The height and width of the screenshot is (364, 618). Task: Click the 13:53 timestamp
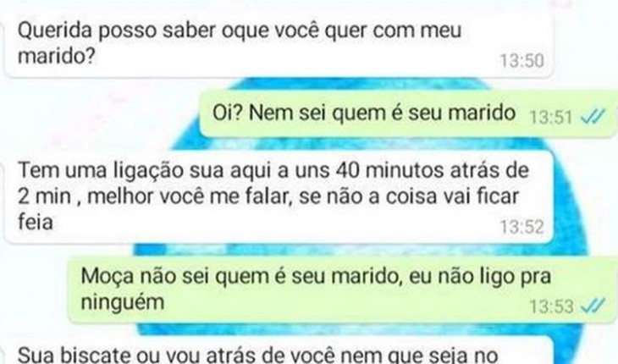tap(550, 306)
